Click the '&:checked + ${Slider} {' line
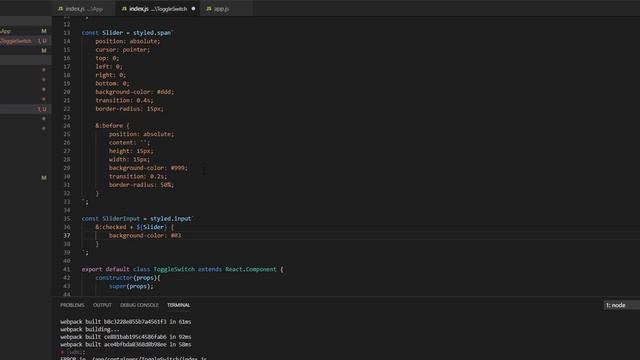 pyautogui.click(x=134, y=227)
